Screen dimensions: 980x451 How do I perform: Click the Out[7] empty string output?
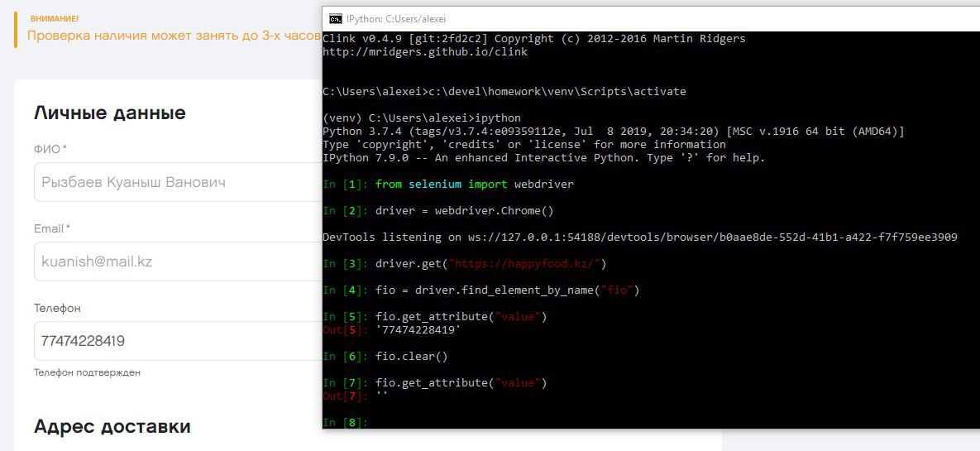click(355, 396)
